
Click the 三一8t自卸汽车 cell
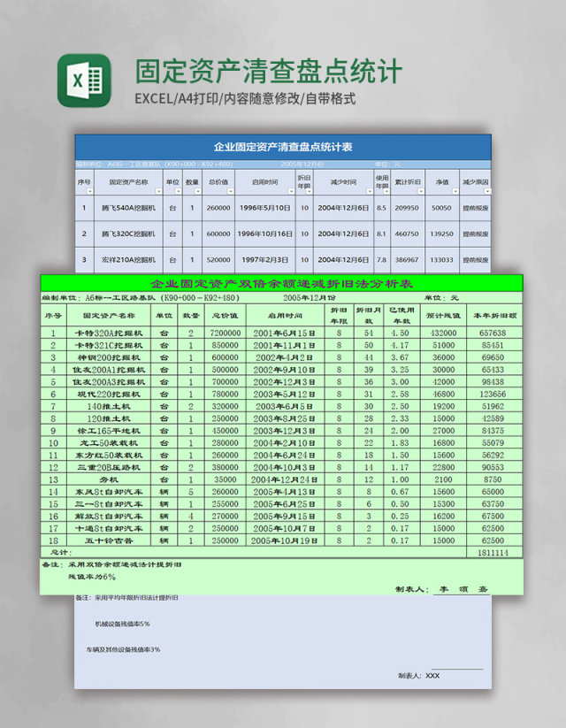tap(109, 503)
